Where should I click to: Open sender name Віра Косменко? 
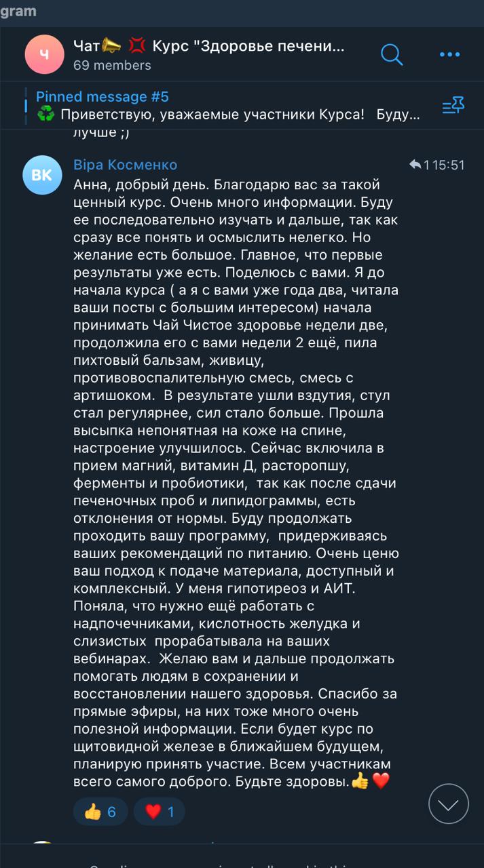pyautogui.click(x=125, y=165)
